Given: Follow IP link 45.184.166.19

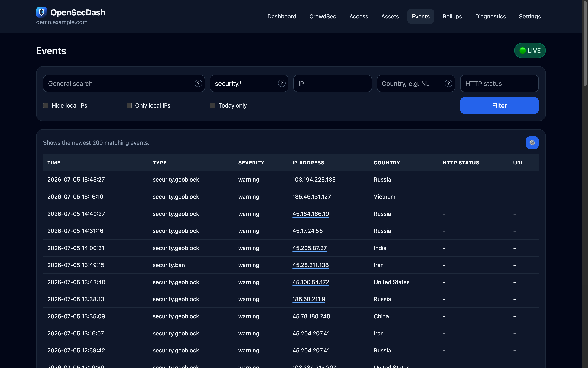Looking at the screenshot, I should pos(311,214).
